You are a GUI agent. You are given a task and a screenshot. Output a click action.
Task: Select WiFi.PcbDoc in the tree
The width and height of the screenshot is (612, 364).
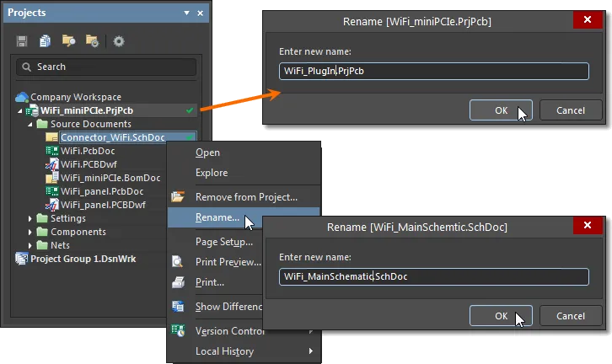[x=88, y=151]
